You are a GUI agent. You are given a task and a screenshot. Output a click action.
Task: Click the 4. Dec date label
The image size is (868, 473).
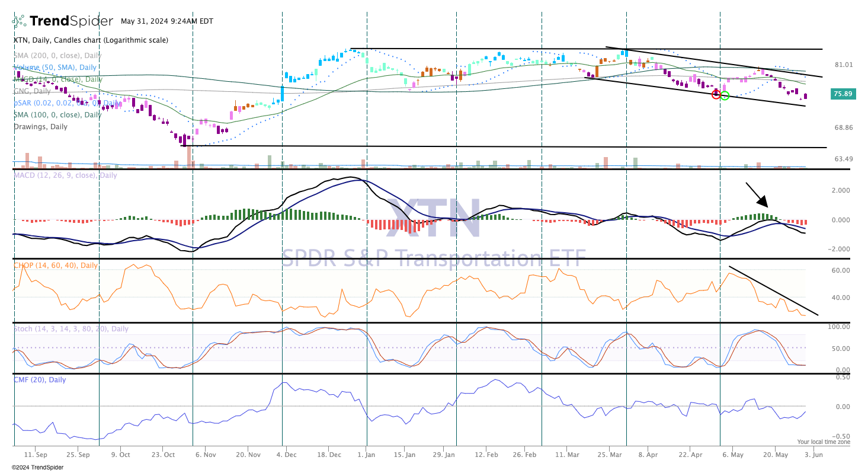click(x=287, y=455)
